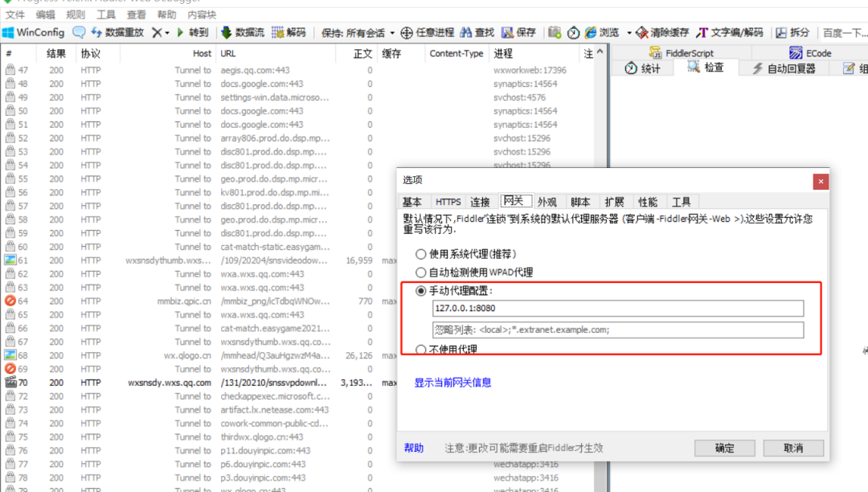The image size is (868, 492).
Task: Switch to the 检查 inspectors tab
Action: 706,68
